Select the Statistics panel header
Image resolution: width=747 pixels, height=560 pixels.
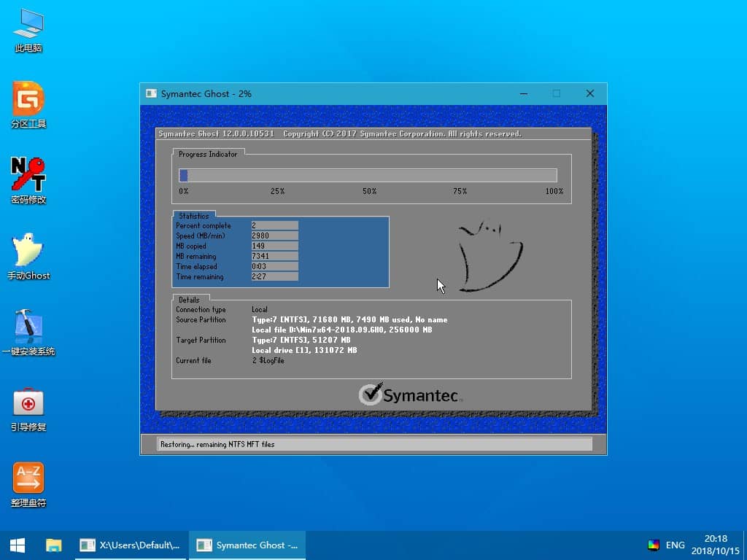193,215
